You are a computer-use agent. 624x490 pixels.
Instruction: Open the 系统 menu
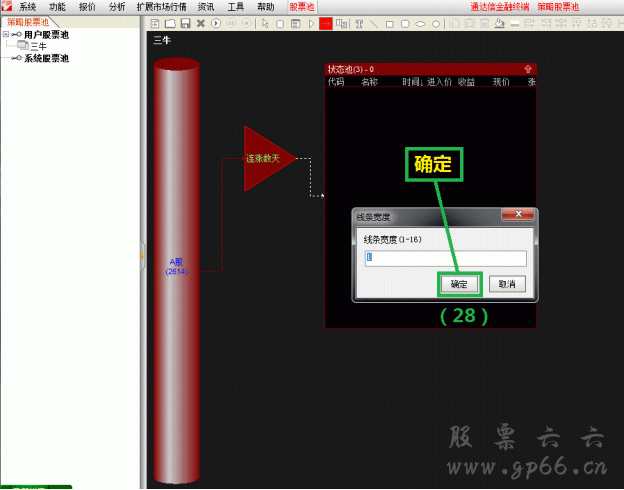point(27,6)
